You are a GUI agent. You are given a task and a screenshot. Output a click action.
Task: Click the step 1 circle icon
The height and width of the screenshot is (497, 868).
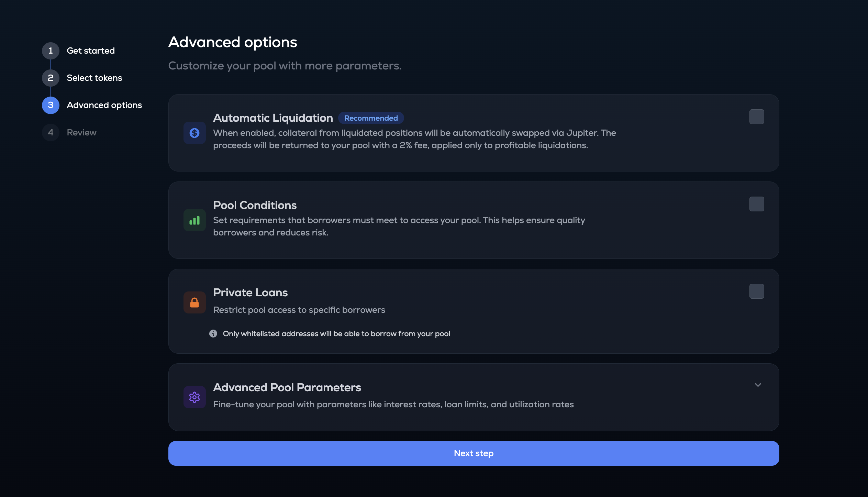(x=51, y=51)
